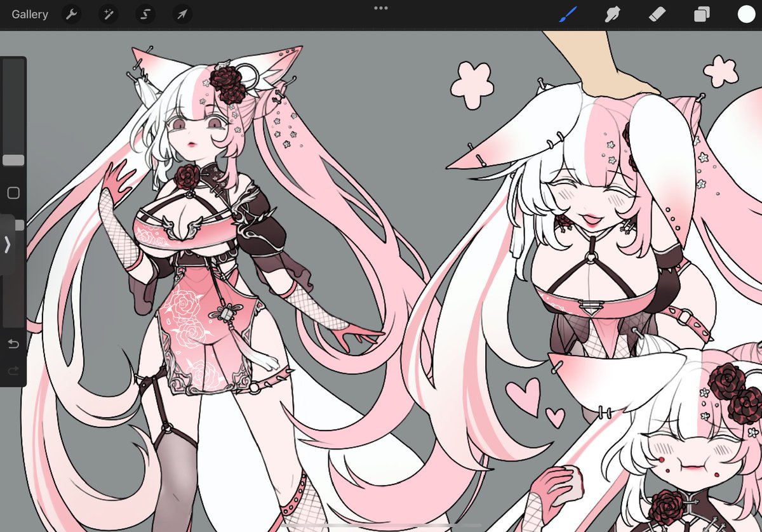The width and height of the screenshot is (762, 532).
Task: Open the Actions wrench menu
Action: point(72,15)
